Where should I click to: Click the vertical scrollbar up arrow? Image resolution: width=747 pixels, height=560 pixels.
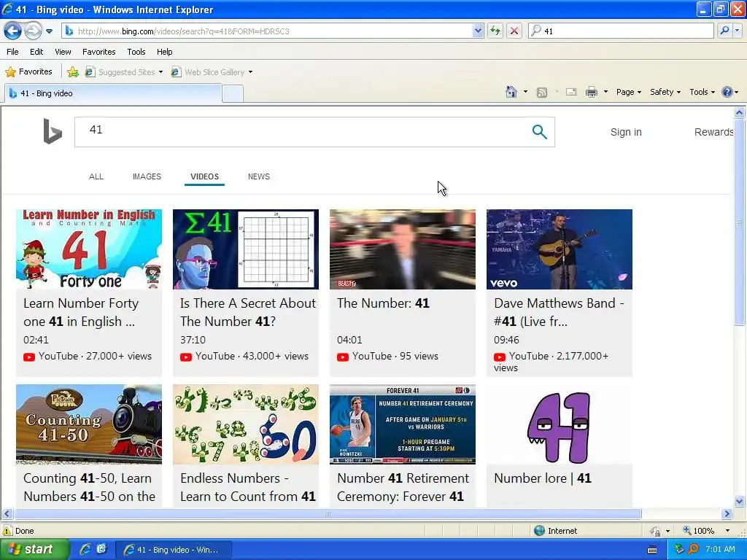tap(740, 112)
